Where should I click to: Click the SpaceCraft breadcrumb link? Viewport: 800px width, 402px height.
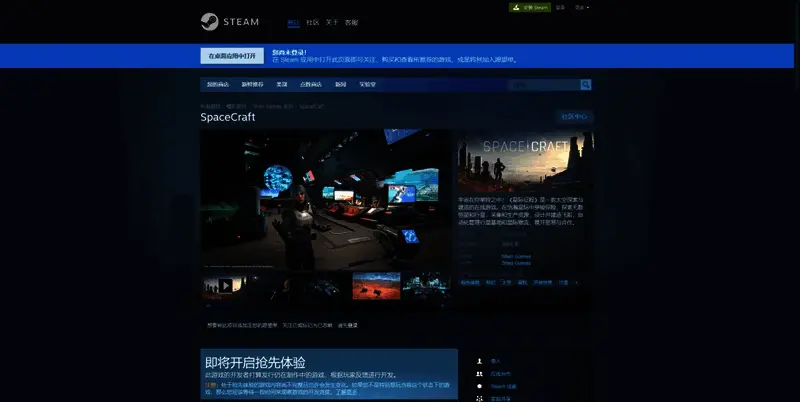[312, 107]
